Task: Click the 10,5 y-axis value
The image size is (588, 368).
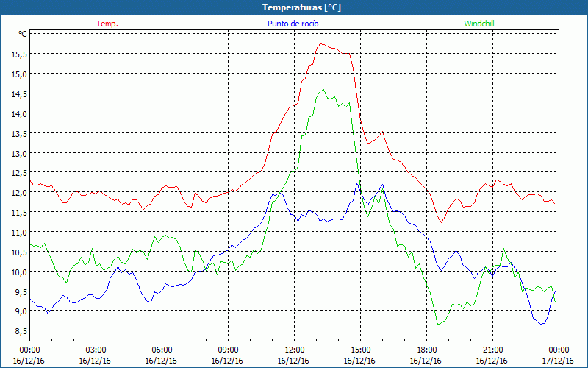Action: 19,252
